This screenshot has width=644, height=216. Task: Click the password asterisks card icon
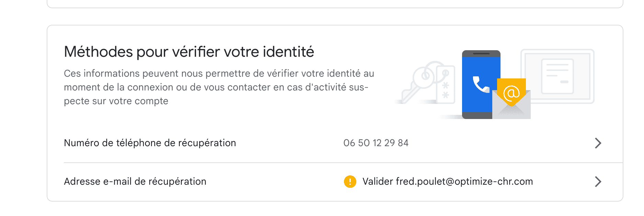pyautogui.click(x=445, y=85)
